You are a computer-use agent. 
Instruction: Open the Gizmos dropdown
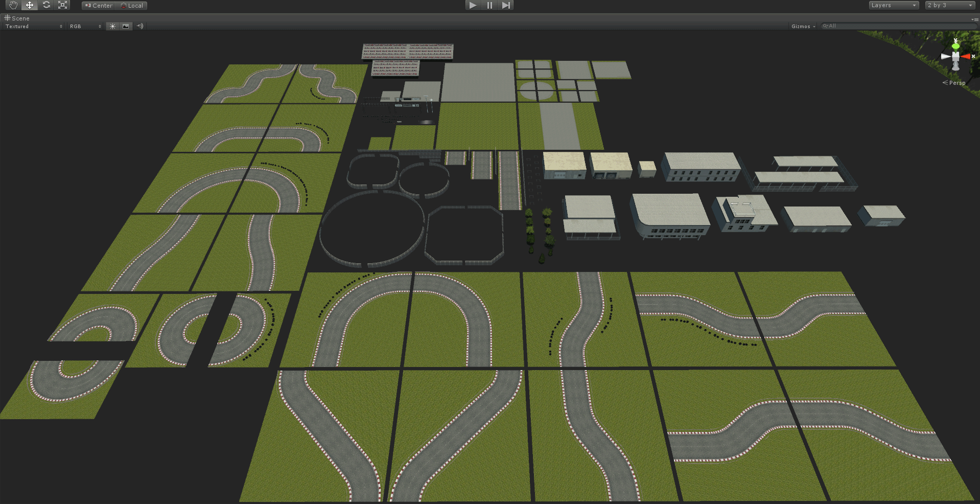click(802, 26)
